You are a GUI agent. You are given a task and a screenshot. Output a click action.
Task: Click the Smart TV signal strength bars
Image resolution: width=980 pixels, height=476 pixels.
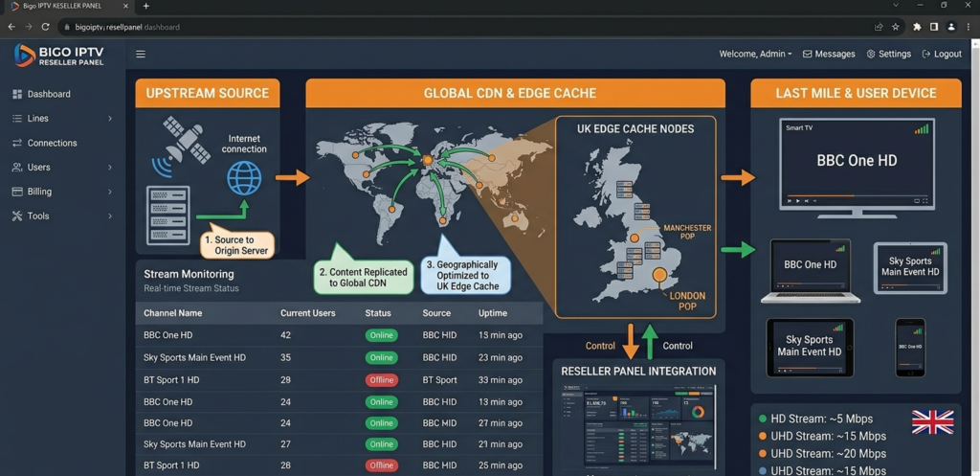922,129
